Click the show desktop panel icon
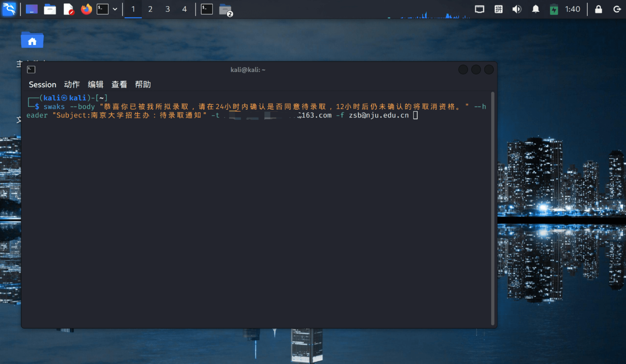Image resolution: width=626 pixels, height=364 pixels. (31, 9)
